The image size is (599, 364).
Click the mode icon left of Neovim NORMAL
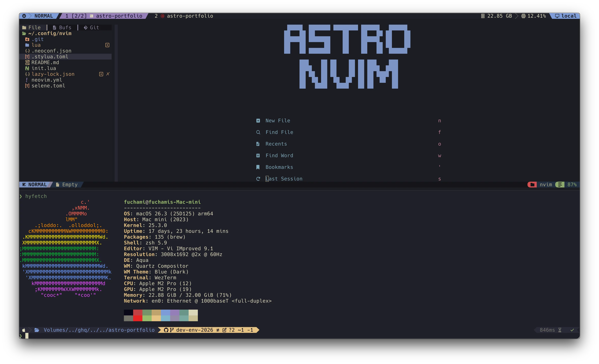click(x=24, y=185)
